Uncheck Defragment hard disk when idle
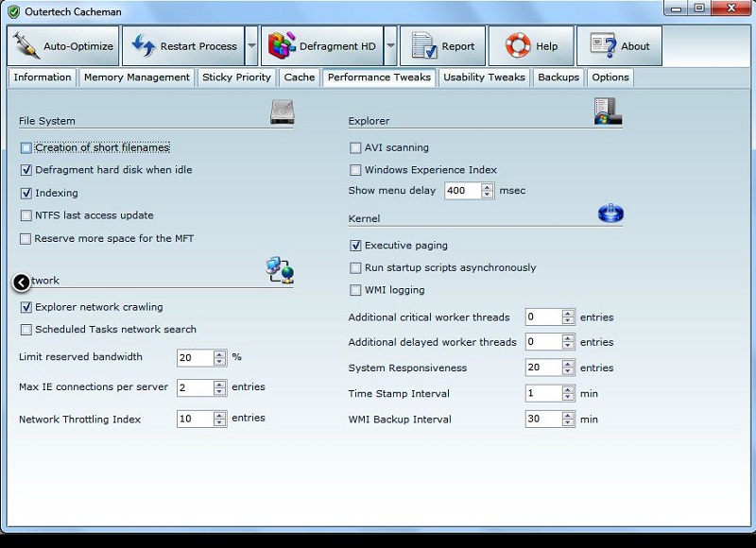 click(26, 170)
